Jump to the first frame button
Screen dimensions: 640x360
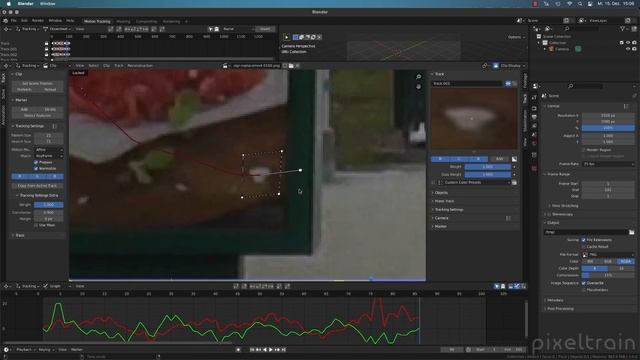(252, 350)
